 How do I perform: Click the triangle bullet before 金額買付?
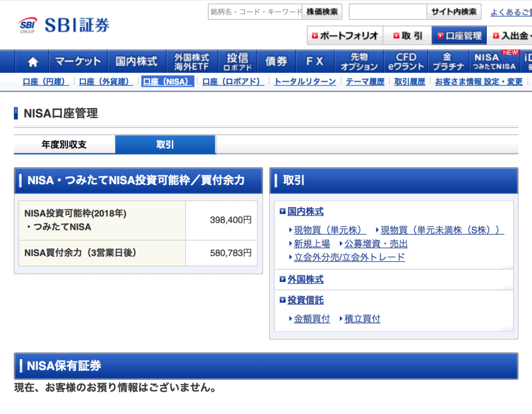click(290, 319)
